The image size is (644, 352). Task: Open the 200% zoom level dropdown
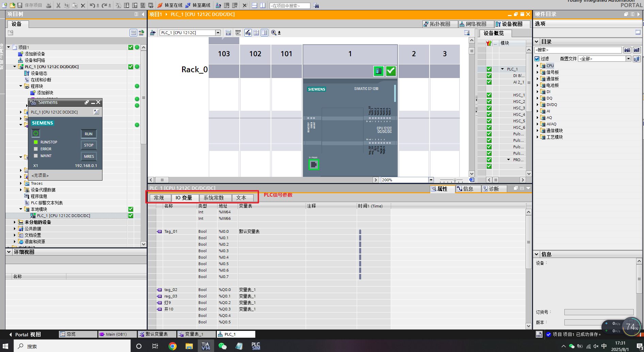tap(431, 180)
